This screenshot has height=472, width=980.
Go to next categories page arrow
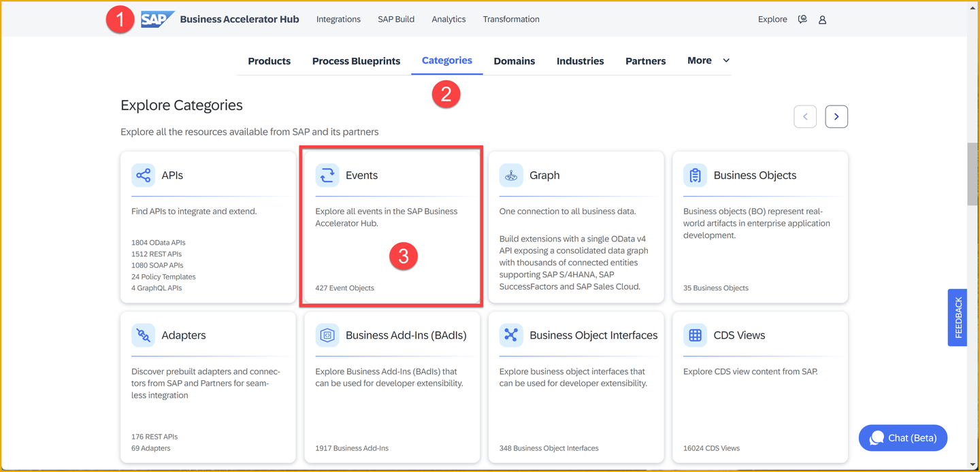coord(836,116)
